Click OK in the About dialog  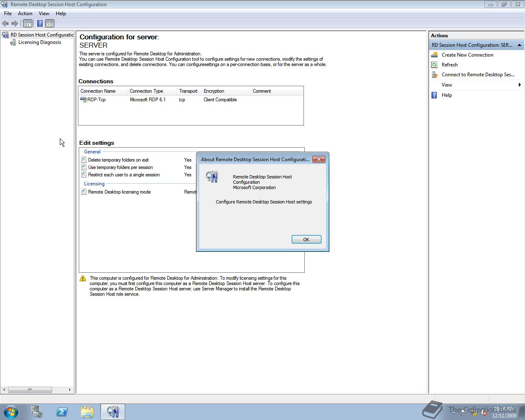pos(306,240)
